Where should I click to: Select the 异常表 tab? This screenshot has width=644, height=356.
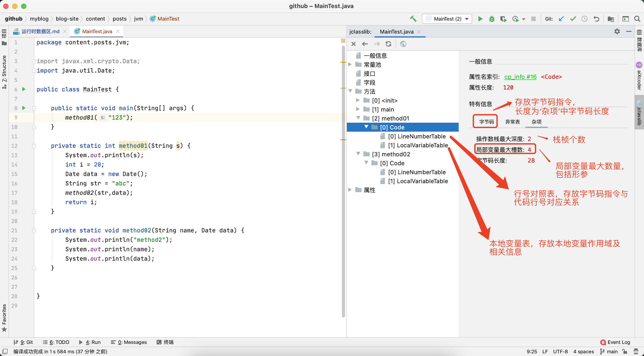click(513, 122)
